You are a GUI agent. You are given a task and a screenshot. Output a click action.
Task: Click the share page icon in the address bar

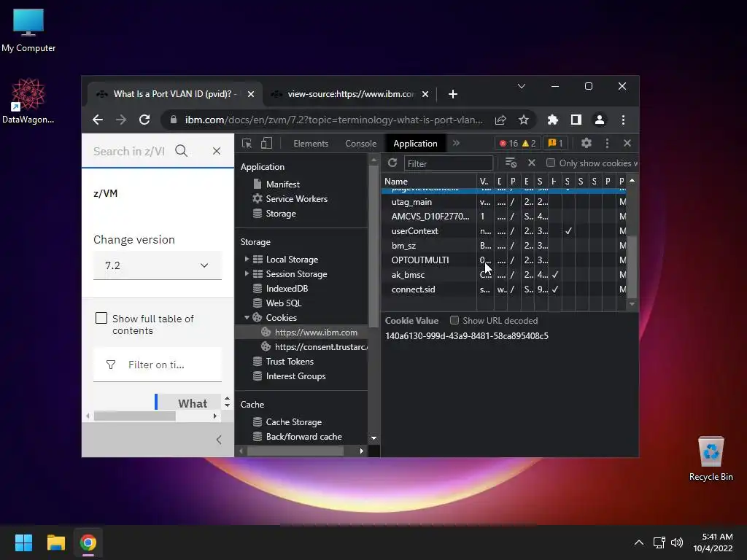coord(500,120)
